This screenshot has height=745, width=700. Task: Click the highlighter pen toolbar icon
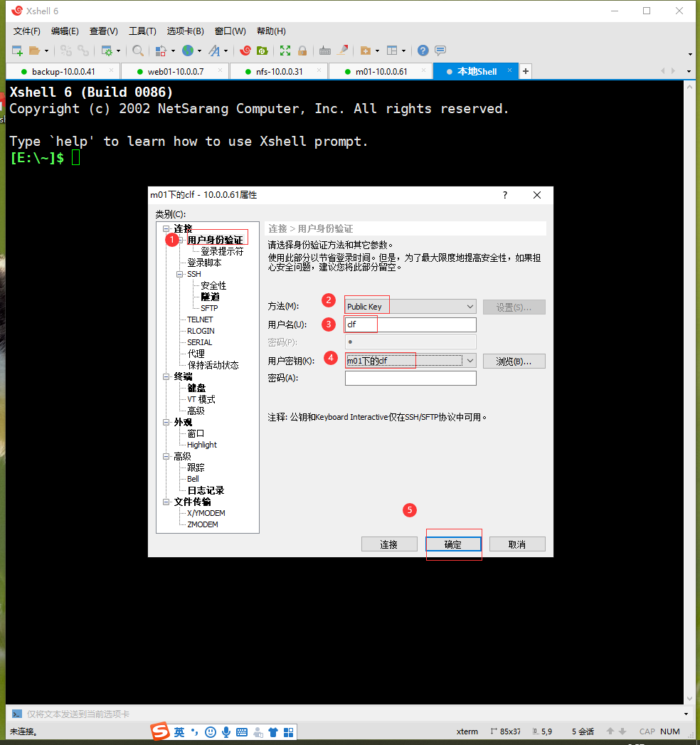pyautogui.click(x=342, y=51)
